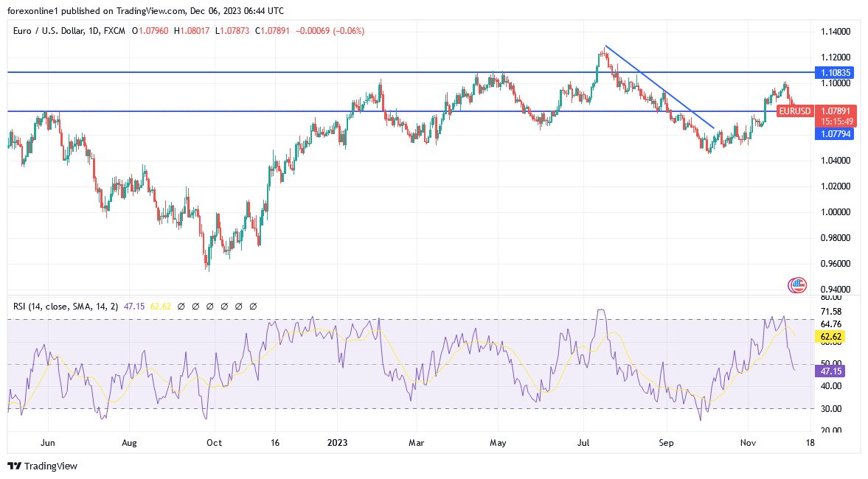Click the high price value H1.08017

192,31
